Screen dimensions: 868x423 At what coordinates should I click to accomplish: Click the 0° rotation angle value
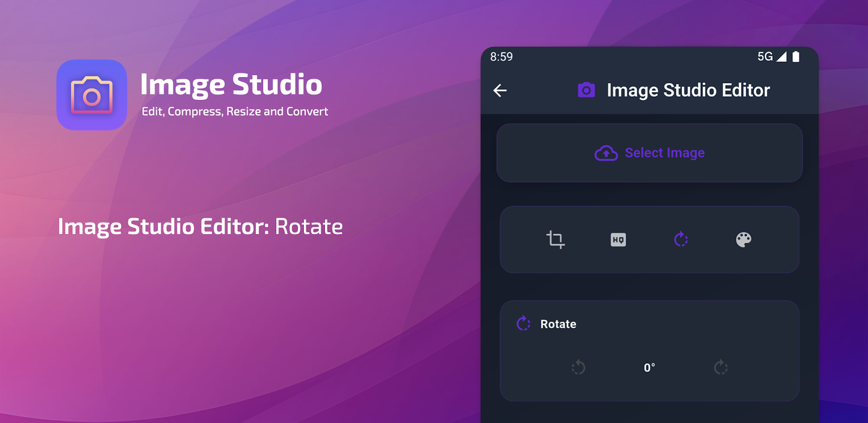[649, 367]
